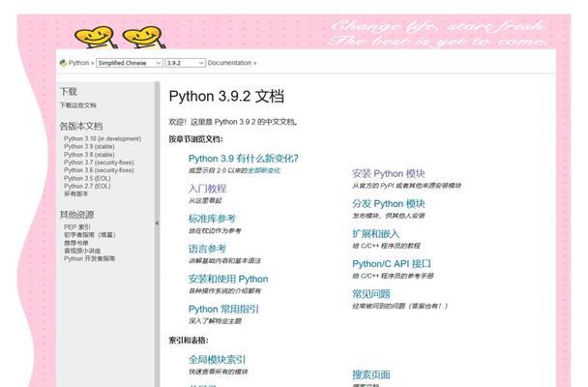Open the Python 常用指引 HOWTOs link

point(223,309)
